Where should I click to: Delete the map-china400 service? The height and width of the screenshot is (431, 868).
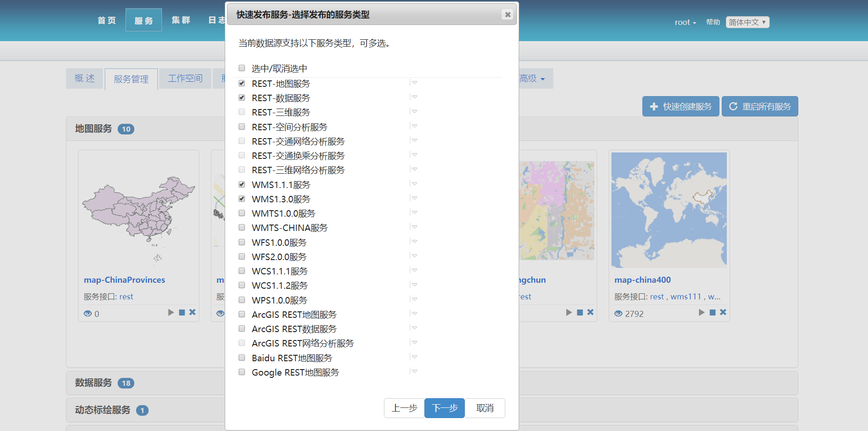pyautogui.click(x=723, y=312)
